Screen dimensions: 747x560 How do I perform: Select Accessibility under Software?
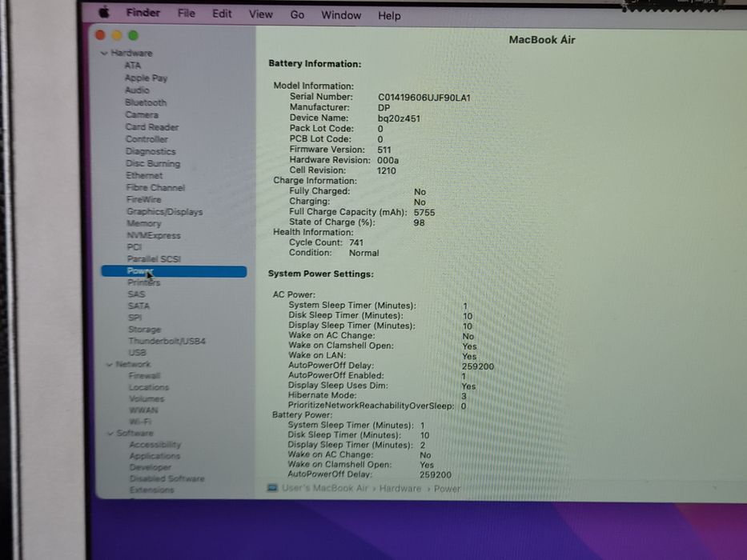coord(155,445)
